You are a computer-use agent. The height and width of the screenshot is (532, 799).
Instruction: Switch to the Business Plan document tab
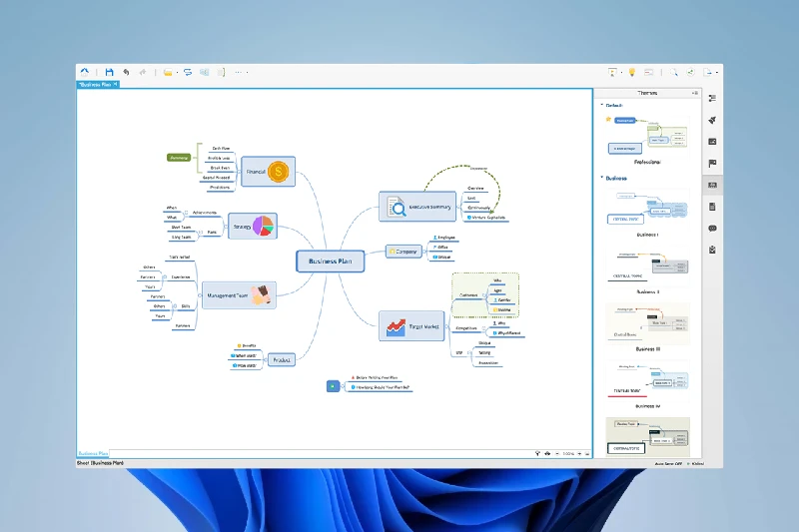click(x=96, y=84)
